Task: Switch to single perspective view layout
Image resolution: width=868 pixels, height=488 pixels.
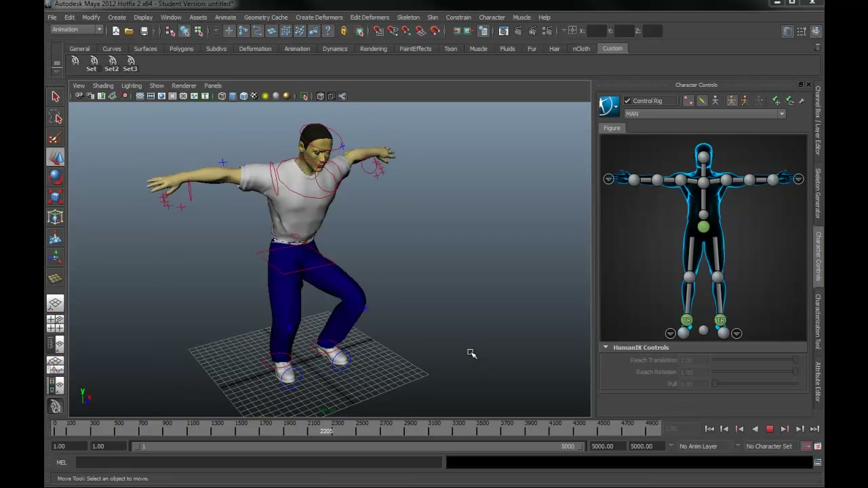Action: coord(56,304)
